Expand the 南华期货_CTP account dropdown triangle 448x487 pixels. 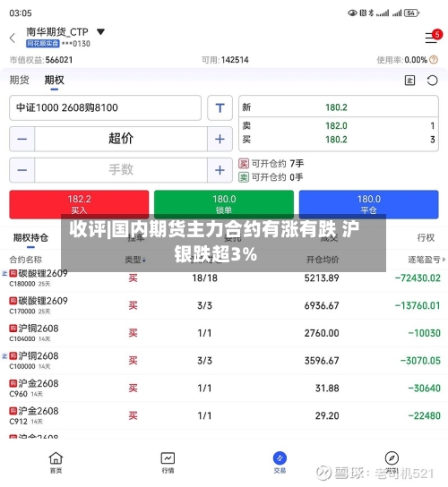click(x=100, y=31)
